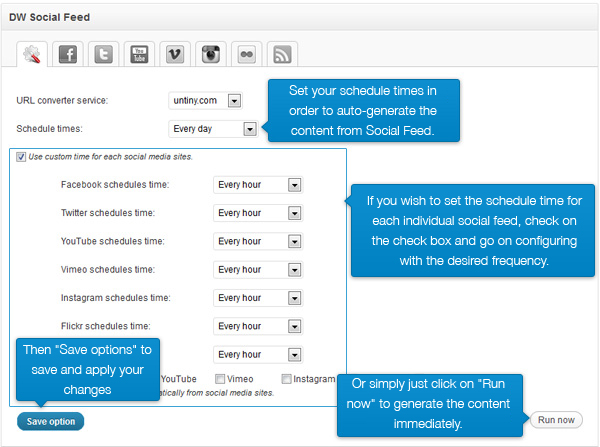Expand Facebook schedules time dropdown

pyautogui.click(x=258, y=185)
